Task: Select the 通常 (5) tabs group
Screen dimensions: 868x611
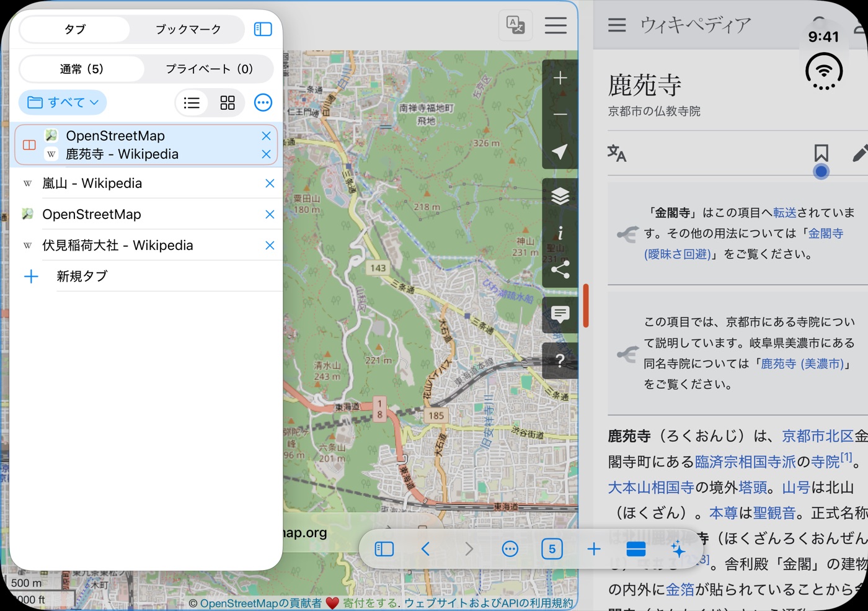Action: pos(82,69)
